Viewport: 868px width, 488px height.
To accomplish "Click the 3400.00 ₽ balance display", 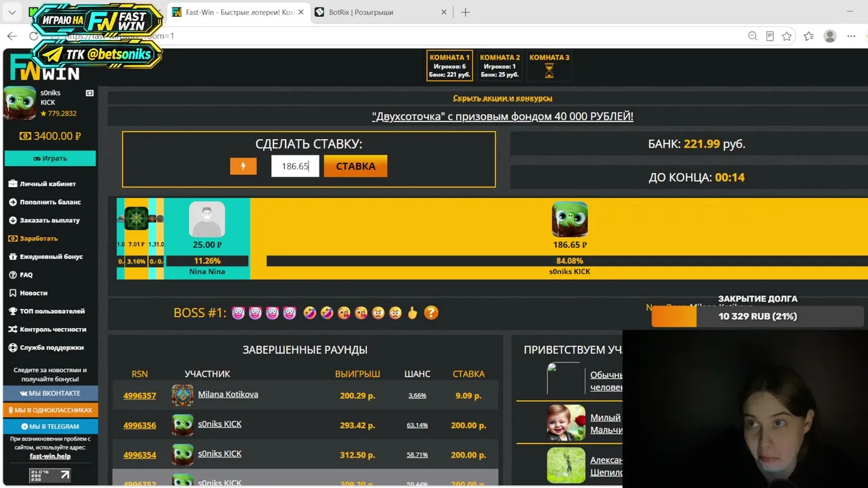I will click(x=50, y=136).
